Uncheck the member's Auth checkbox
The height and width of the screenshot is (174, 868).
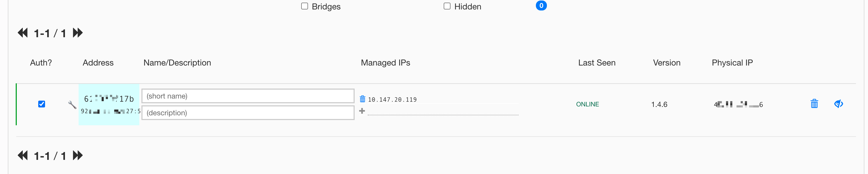[41, 104]
